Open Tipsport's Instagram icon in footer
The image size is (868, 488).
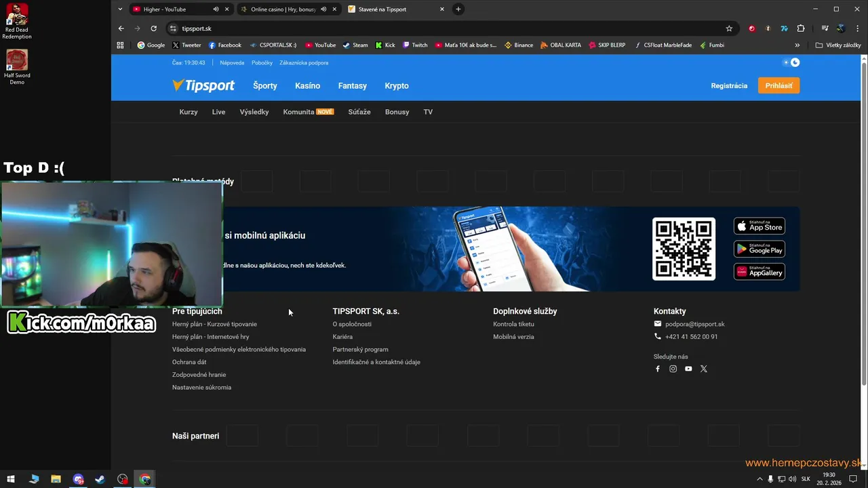tap(673, 369)
